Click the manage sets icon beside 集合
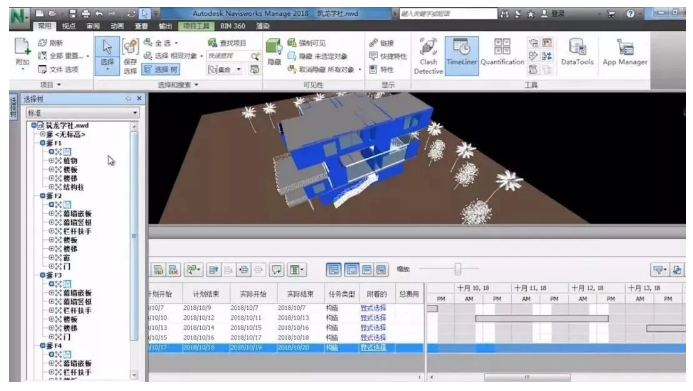Image resolution: width=693 pixels, height=391 pixels. (x=254, y=69)
